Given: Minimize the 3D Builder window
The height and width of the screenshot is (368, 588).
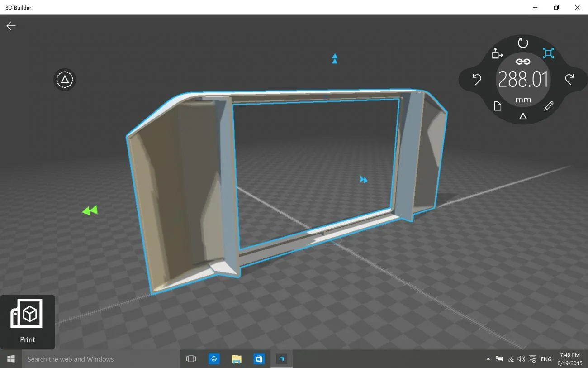Looking at the screenshot, I should 535,7.
